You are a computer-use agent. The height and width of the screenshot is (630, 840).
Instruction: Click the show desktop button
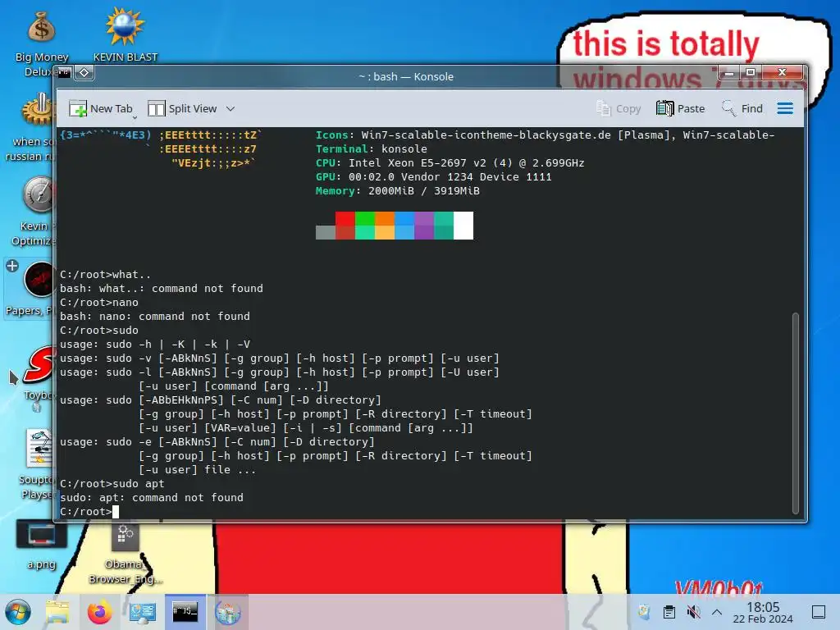click(819, 612)
